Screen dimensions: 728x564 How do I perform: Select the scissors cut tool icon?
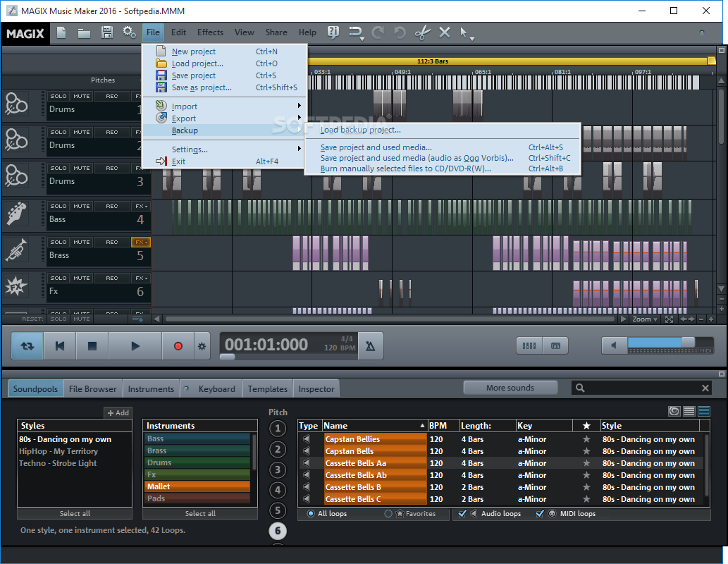point(423,32)
